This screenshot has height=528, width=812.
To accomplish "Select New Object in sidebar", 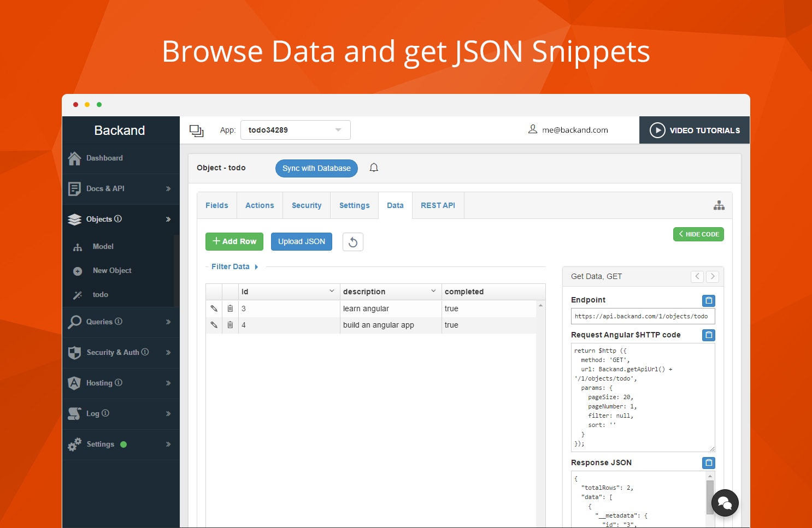I will pos(112,270).
